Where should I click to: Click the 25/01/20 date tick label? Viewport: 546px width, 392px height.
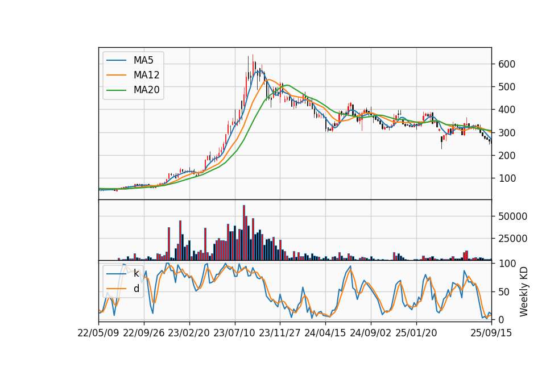coord(416,333)
